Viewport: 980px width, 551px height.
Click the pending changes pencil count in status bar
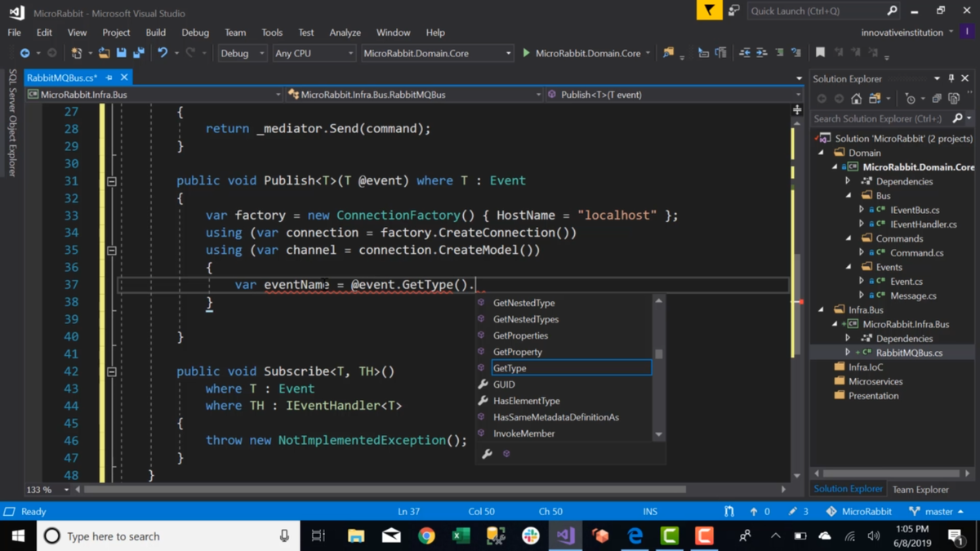(x=798, y=512)
